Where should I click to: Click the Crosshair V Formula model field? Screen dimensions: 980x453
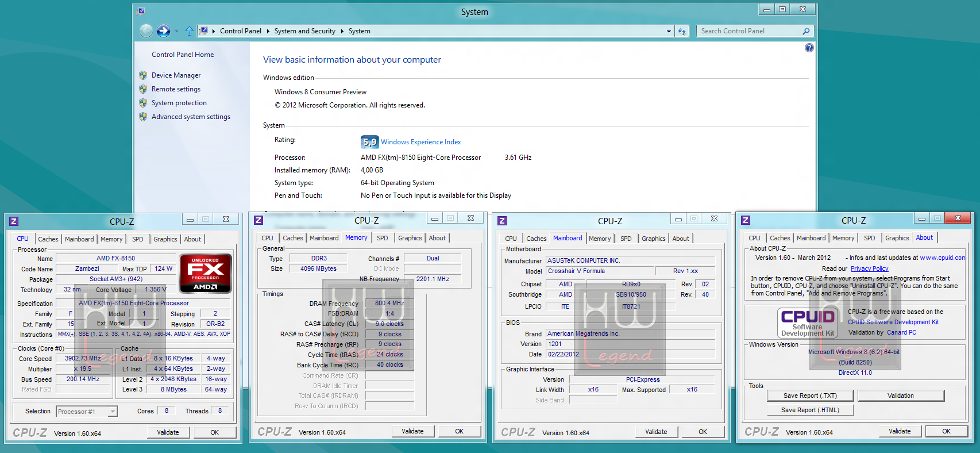pos(600,271)
